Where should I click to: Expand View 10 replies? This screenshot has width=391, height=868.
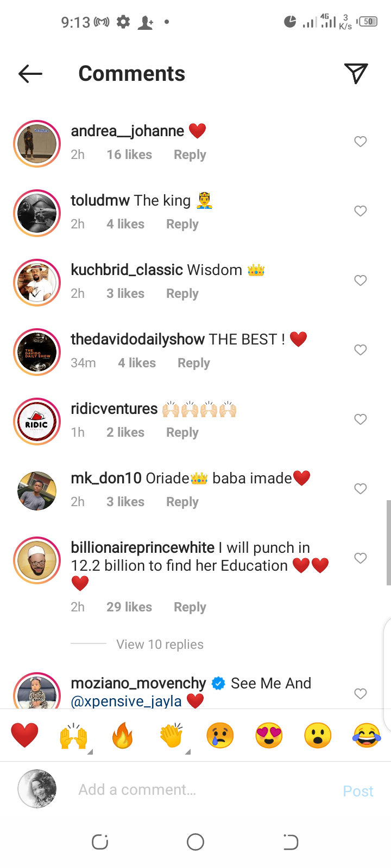pos(160,644)
